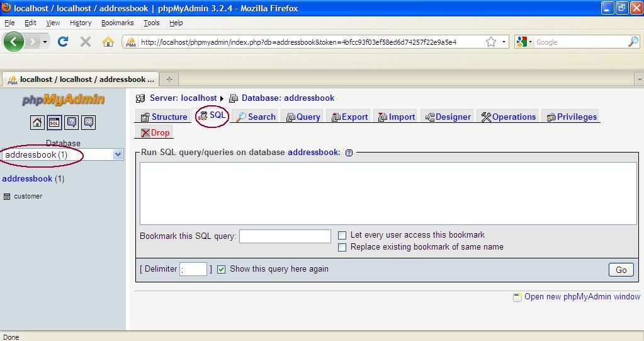
Task: Switch to the Privileges tab
Action: [x=572, y=117]
